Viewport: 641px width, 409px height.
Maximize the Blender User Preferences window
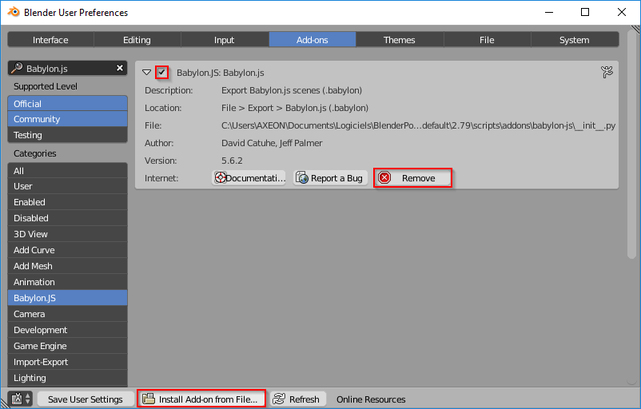coord(585,12)
